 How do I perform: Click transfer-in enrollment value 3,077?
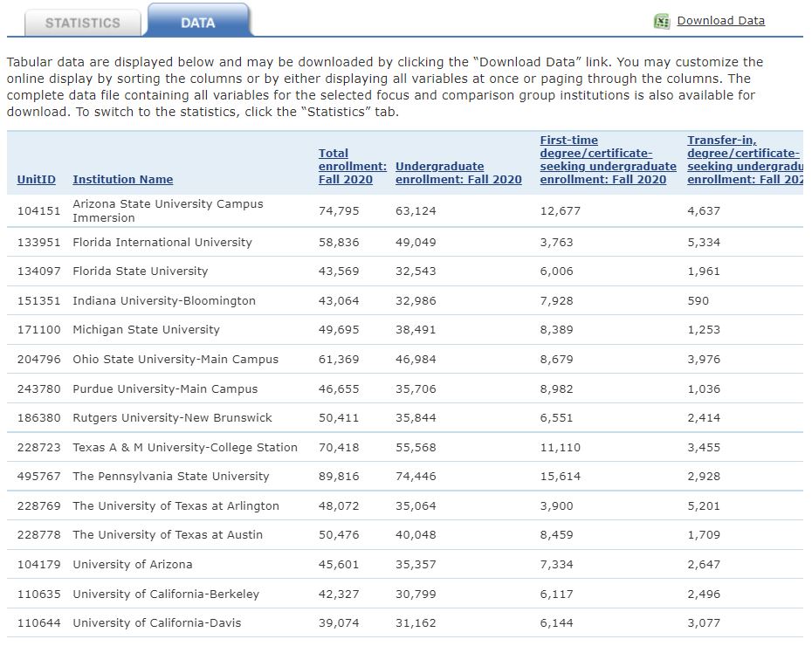(x=704, y=623)
